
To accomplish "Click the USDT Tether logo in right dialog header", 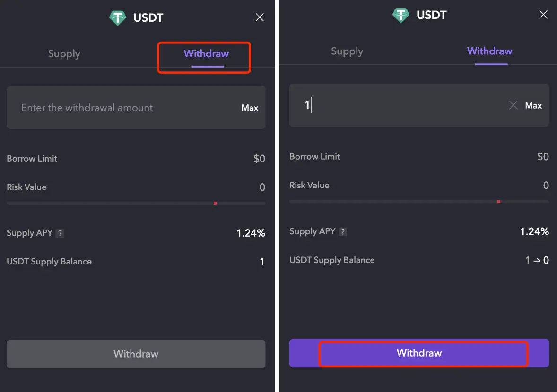I will (x=400, y=15).
